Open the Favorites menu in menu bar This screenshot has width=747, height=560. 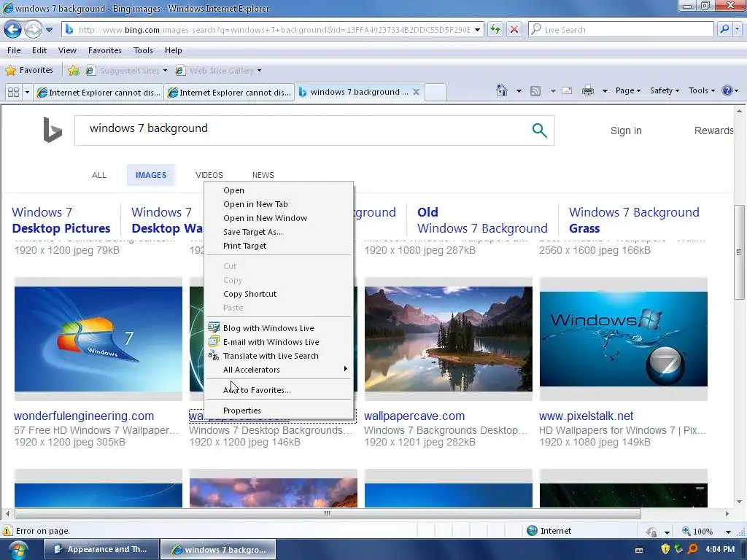pyautogui.click(x=105, y=50)
